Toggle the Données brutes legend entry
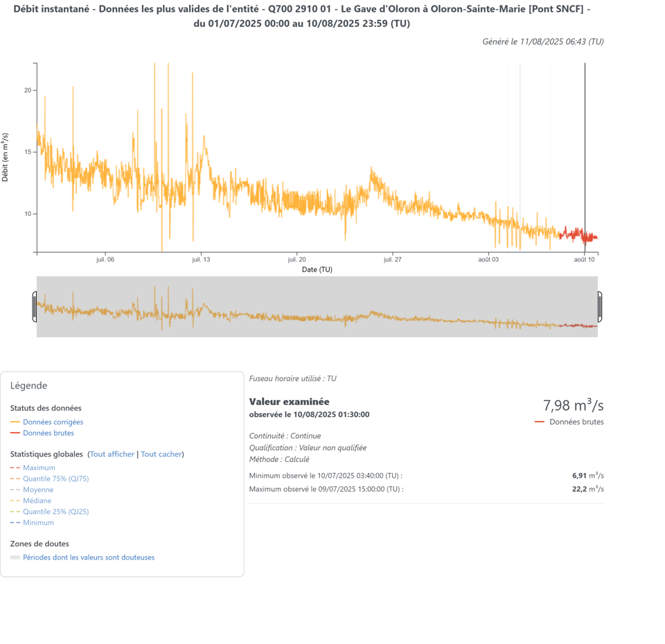 click(x=48, y=433)
